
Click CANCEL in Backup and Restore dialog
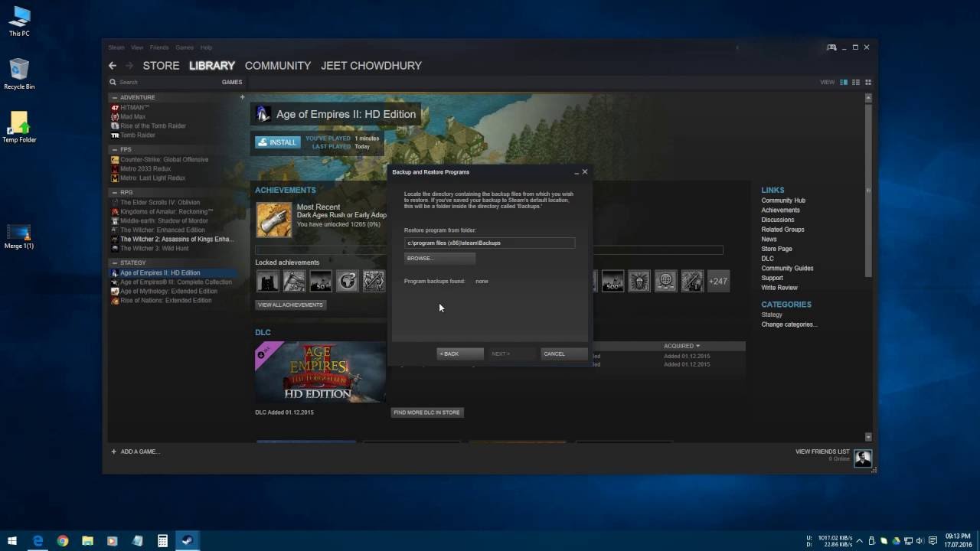[x=564, y=354]
